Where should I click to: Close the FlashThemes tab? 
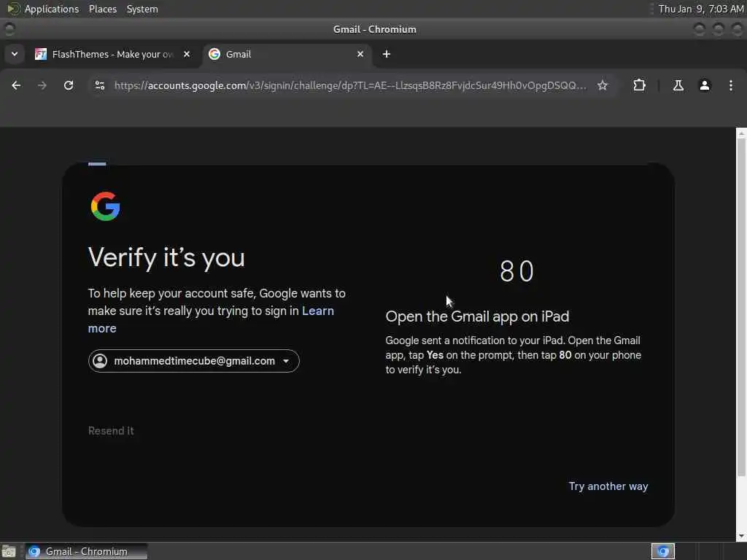point(187,54)
